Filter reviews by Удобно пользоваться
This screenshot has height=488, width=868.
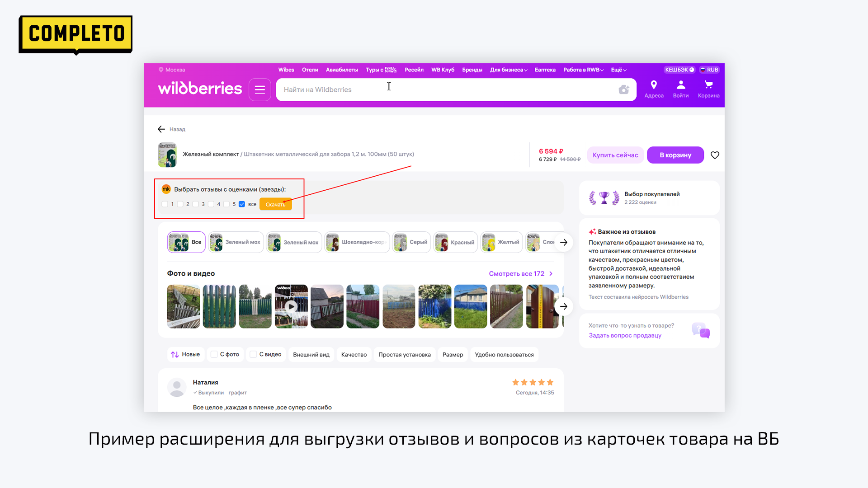click(504, 355)
